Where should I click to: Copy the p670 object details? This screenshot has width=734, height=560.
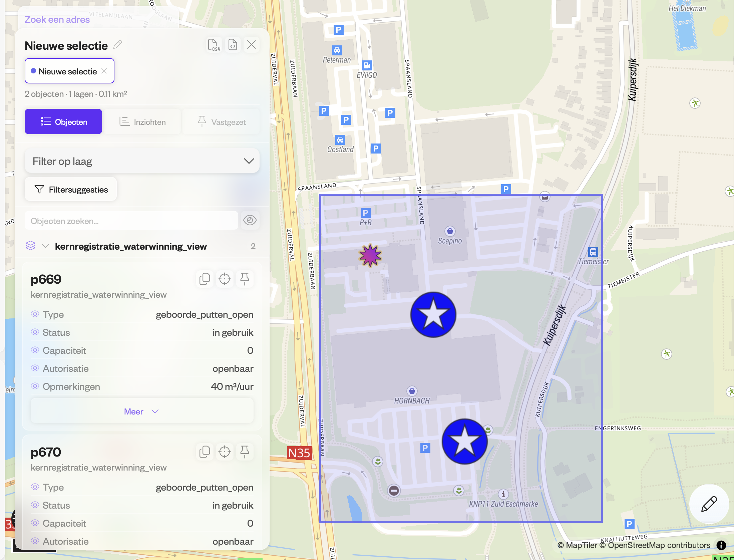click(x=205, y=452)
